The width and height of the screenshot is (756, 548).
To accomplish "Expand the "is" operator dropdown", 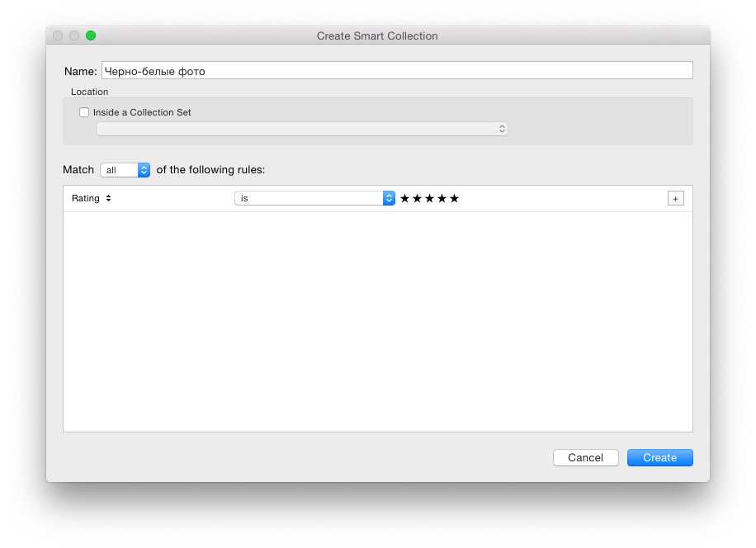I will [314, 199].
